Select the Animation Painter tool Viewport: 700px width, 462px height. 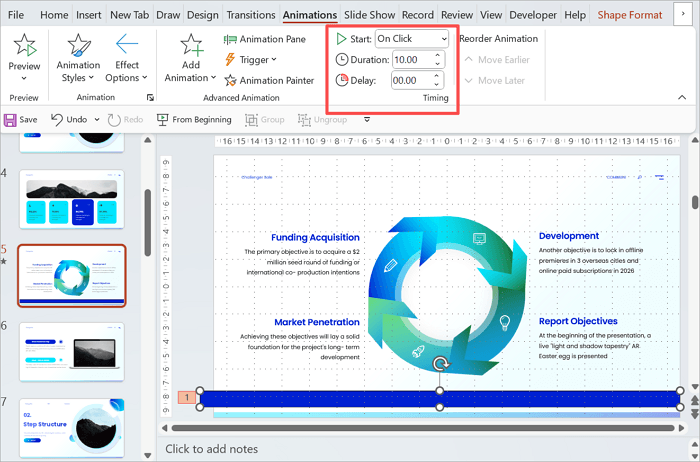268,81
